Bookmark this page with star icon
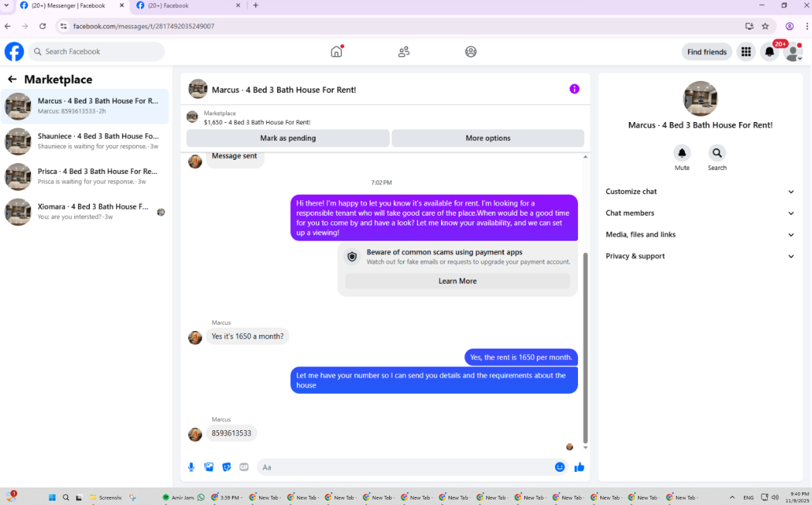The image size is (812, 505). click(x=765, y=26)
